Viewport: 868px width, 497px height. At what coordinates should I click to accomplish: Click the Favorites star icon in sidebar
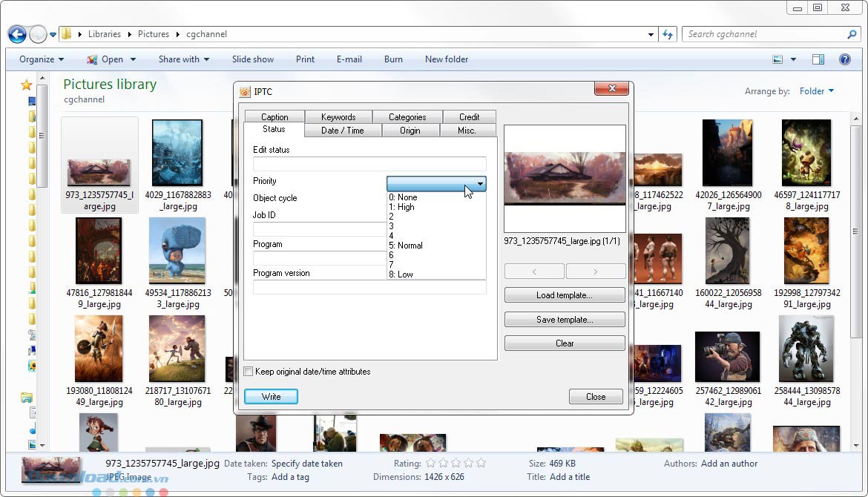pyautogui.click(x=27, y=85)
